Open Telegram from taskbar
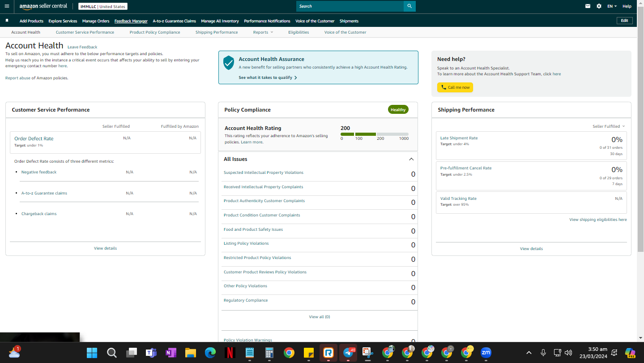This screenshot has width=644, height=363. coord(348,353)
